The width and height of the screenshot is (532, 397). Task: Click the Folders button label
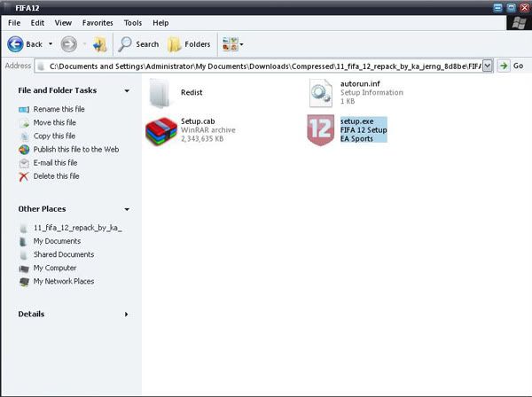point(198,44)
